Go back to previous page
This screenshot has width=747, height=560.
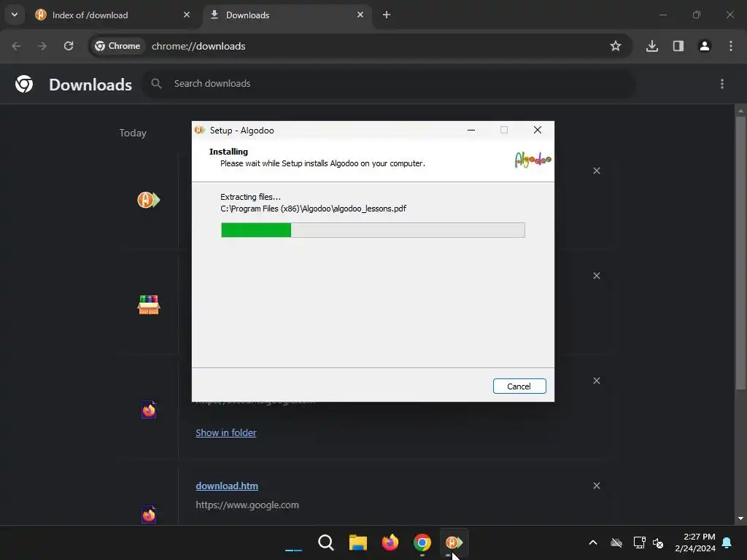click(16, 46)
